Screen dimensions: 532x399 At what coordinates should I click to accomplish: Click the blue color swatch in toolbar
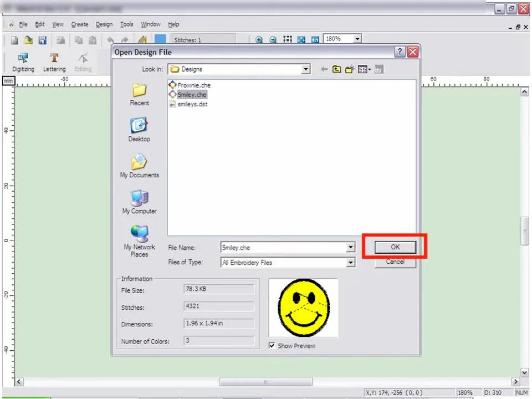pyautogui.click(x=160, y=39)
